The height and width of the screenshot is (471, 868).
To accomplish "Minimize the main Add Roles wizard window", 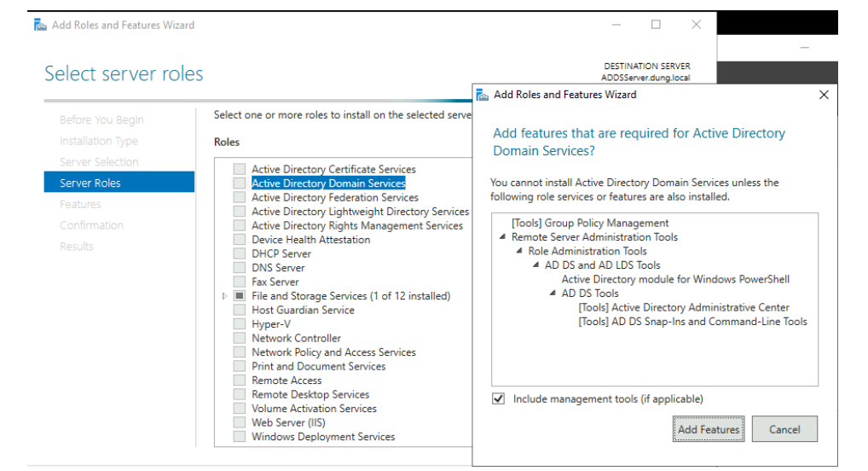I will tap(616, 25).
